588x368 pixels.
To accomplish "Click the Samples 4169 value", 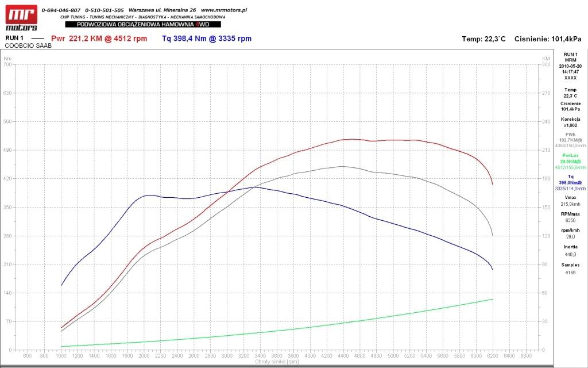I will coord(570,269).
